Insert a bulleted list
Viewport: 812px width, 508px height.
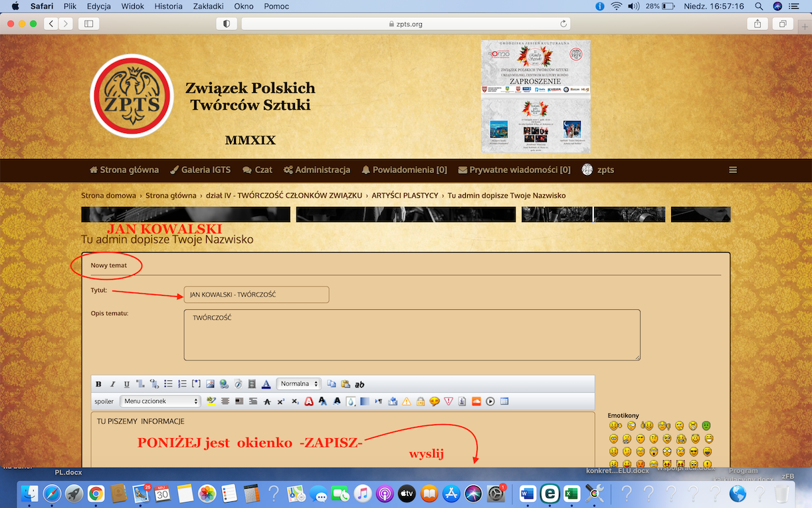click(x=169, y=384)
